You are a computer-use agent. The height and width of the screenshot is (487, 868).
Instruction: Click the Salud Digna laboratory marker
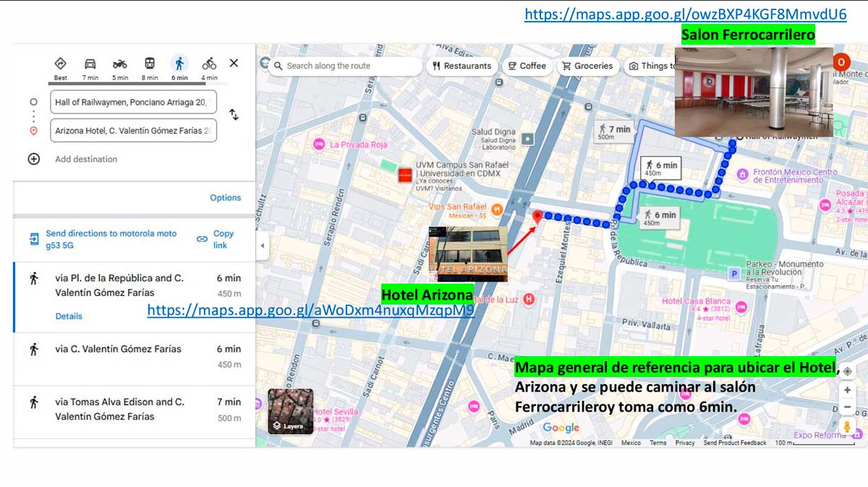528,138
